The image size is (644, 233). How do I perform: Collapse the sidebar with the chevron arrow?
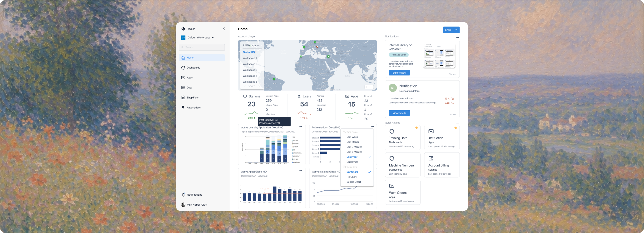pyautogui.click(x=224, y=29)
